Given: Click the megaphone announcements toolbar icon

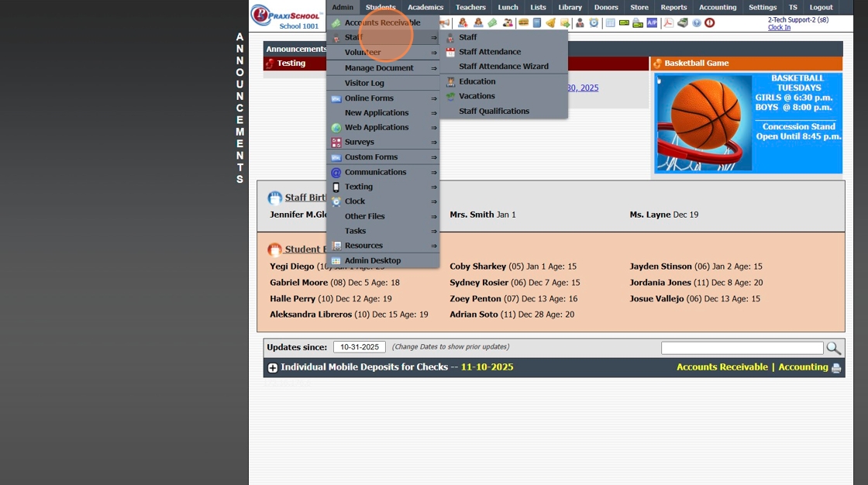Looking at the screenshot, I should click(x=445, y=22).
